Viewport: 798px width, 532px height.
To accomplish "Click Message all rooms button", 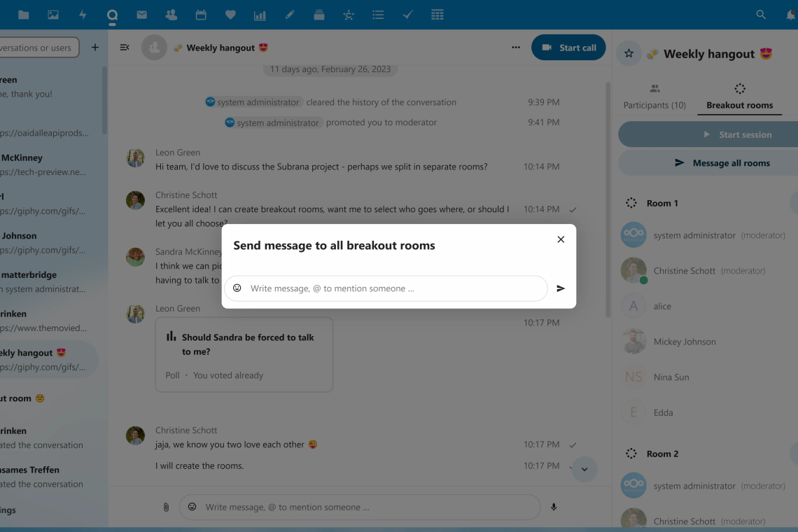I will 721,163.
